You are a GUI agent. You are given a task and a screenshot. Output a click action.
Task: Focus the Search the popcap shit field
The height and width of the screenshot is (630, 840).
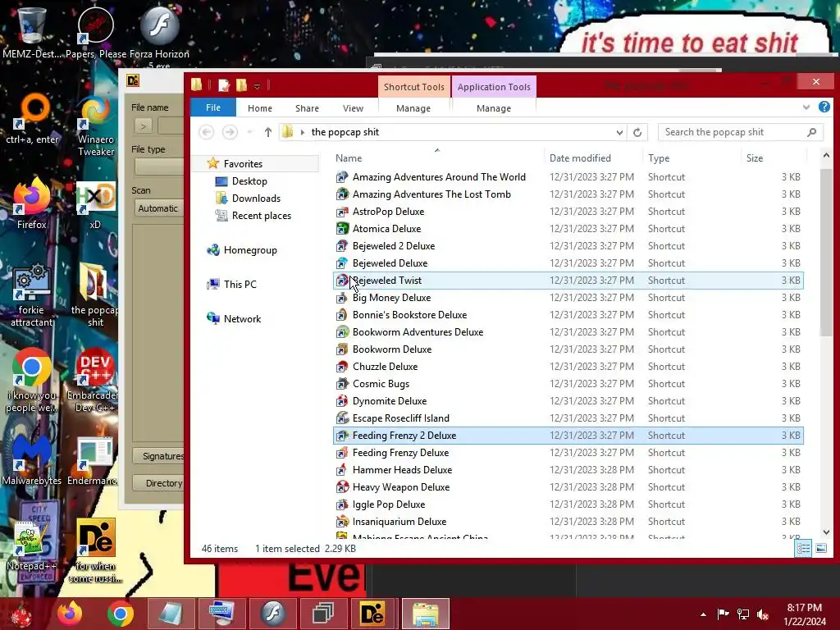pos(741,132)
